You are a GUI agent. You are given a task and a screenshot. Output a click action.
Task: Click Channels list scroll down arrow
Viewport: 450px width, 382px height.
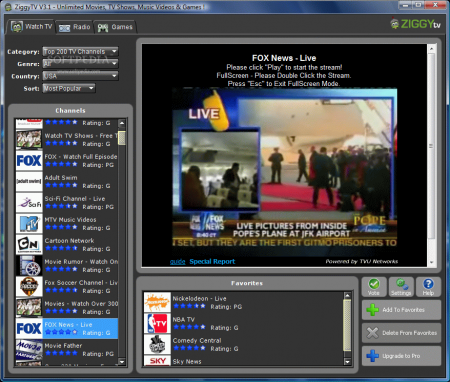(x=122, y=362)
